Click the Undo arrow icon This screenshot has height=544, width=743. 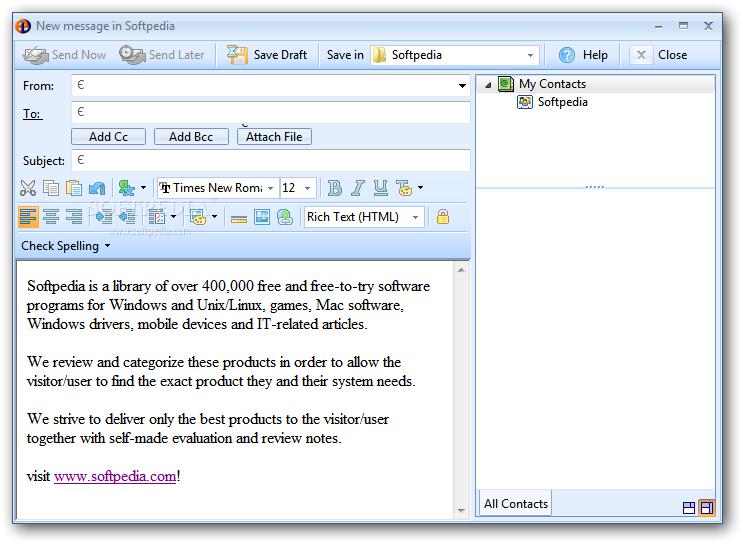click(x=97, y=188)
